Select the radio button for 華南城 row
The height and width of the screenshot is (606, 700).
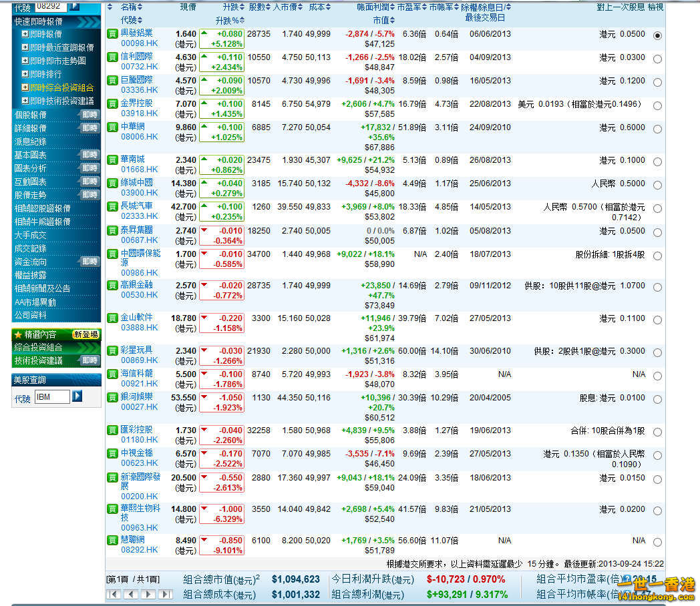[657, 162]
